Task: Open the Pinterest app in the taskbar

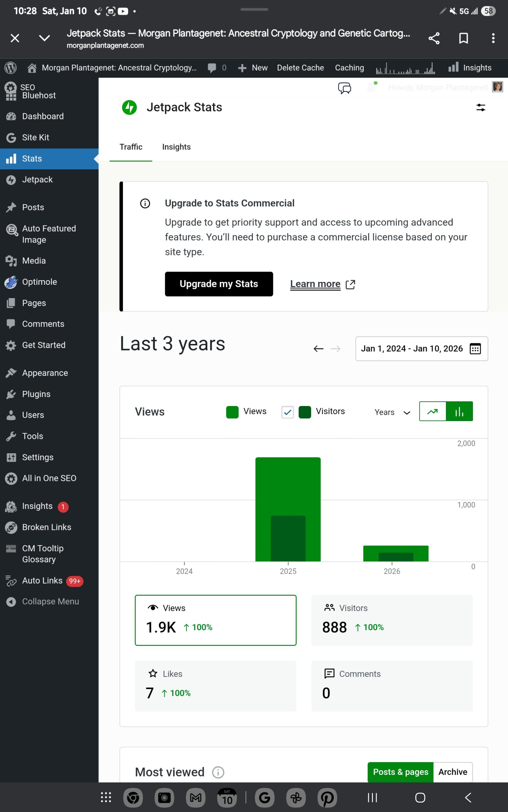Action: 327,797
